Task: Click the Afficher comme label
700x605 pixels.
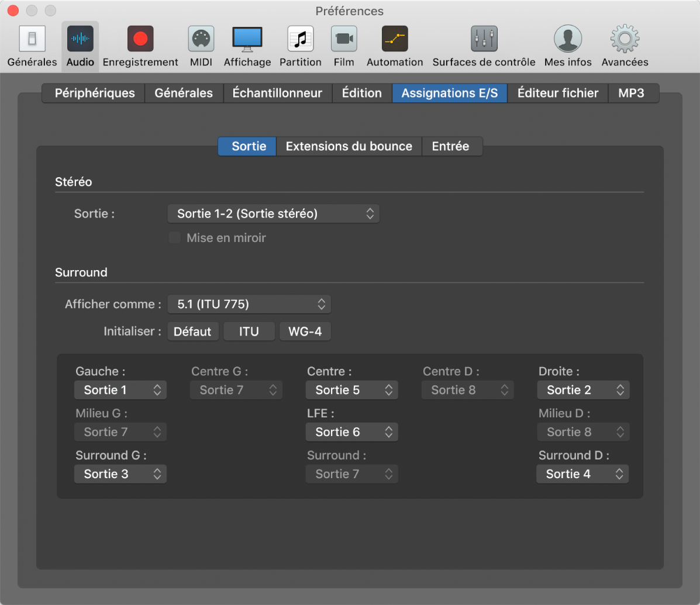Action: [112, 305]
